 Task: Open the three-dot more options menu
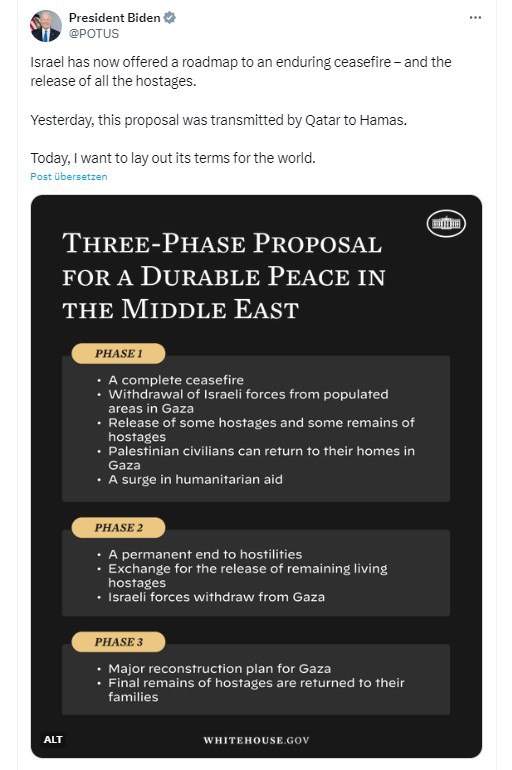[x=475, y=18]
